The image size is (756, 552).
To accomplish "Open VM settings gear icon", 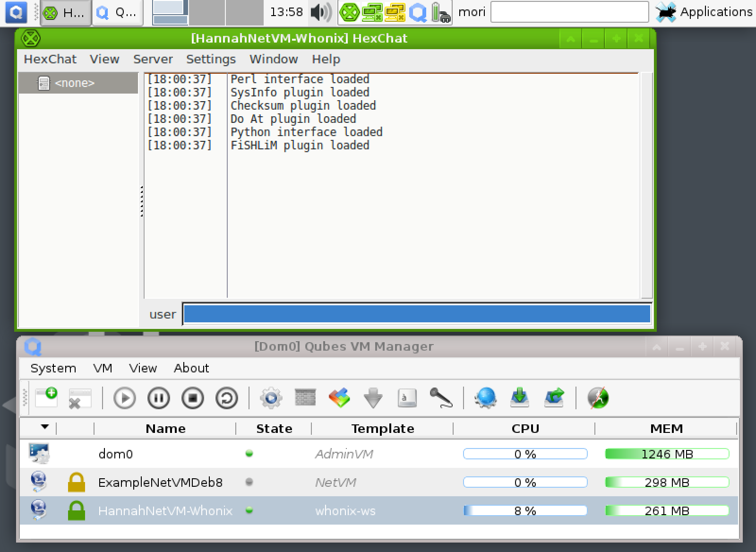I will 271,398.
